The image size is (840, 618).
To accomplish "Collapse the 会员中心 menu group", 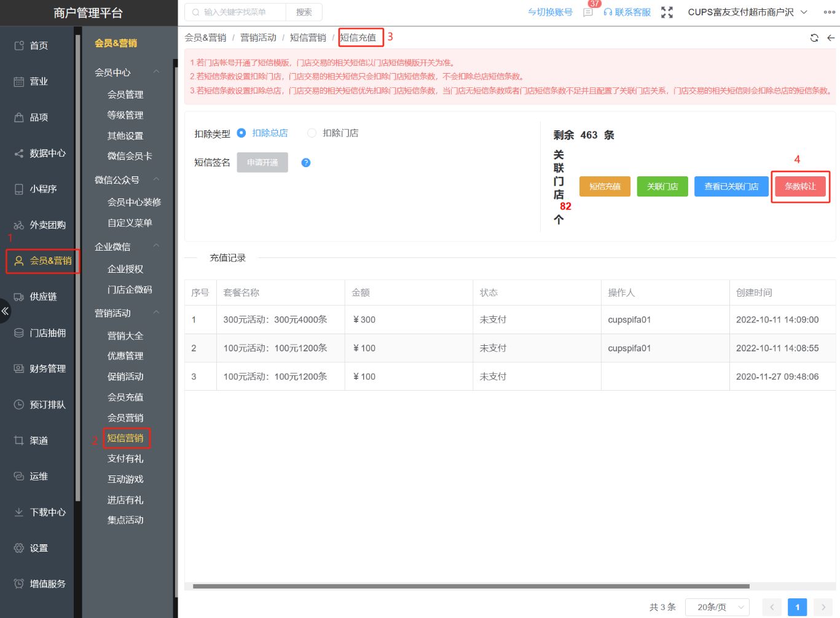I will click(156, 72).
